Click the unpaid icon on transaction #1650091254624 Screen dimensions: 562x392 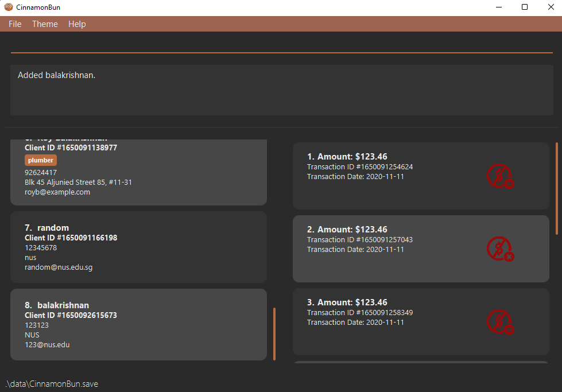click(501, 176)
